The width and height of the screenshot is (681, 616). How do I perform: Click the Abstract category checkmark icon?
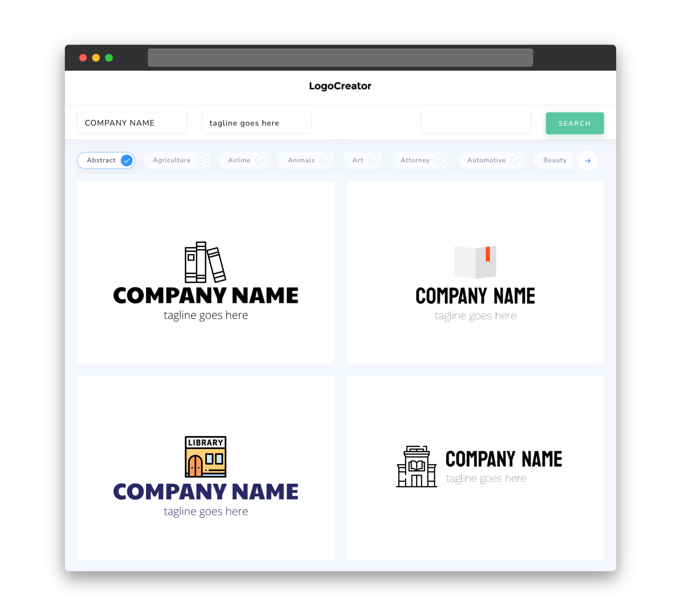coord(126,160)
